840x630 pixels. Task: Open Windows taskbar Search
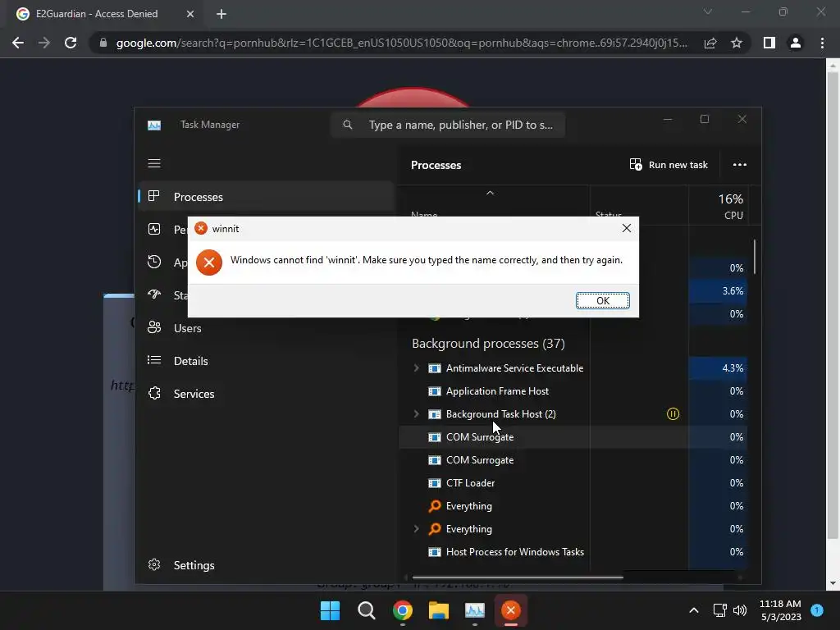[367, 610]
